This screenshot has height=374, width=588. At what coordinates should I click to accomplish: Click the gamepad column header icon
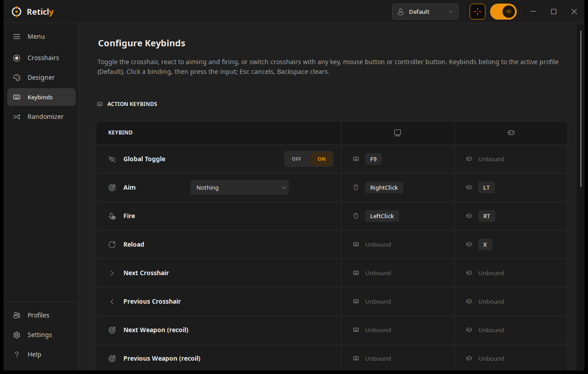click(511, 133)
